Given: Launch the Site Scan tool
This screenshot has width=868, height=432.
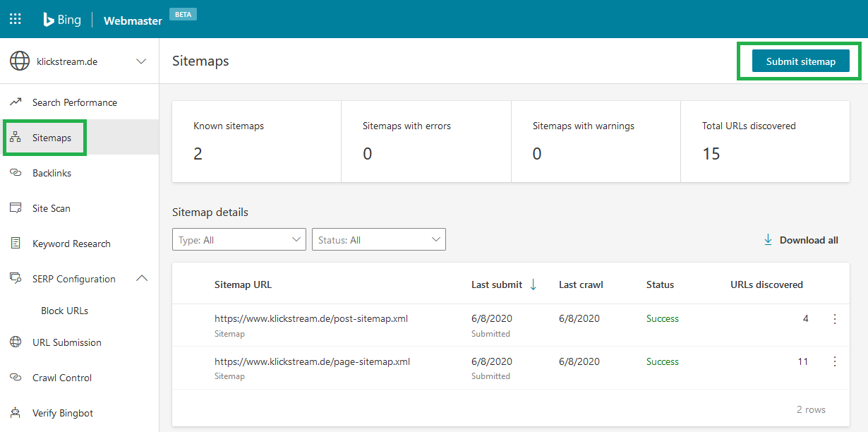Looking at the screenshot, I should click(x=54, y=208).
